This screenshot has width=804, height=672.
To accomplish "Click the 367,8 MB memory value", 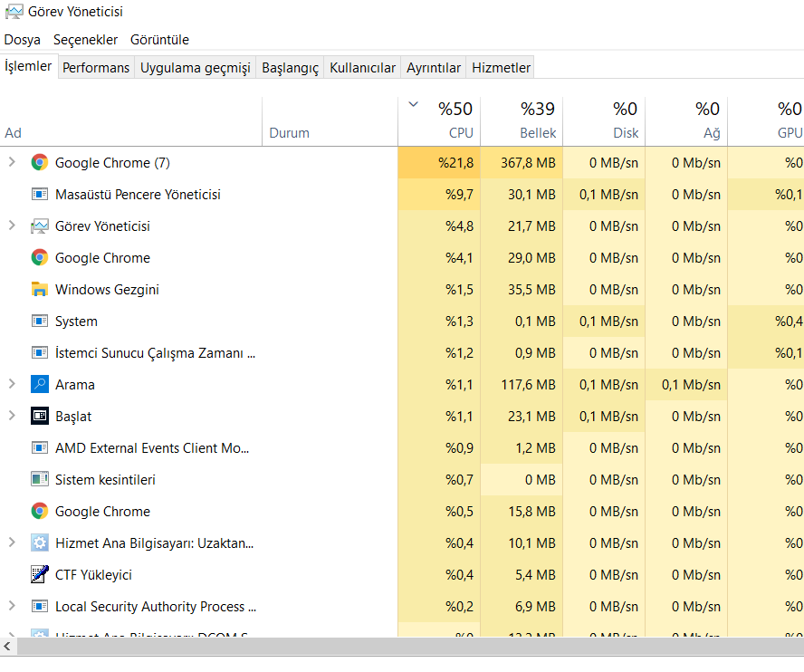I will click(x=528, y=163).
